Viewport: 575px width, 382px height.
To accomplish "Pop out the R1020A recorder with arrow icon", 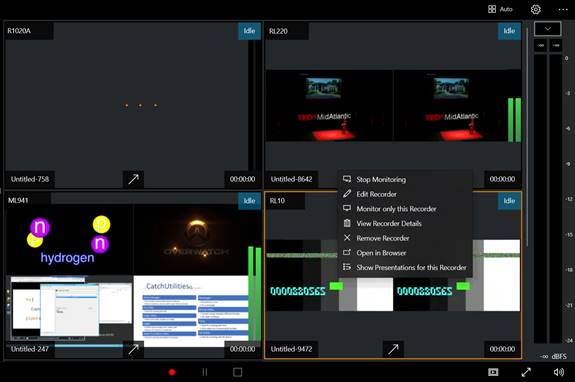I will pyautogui.click(x=133, y=179).
